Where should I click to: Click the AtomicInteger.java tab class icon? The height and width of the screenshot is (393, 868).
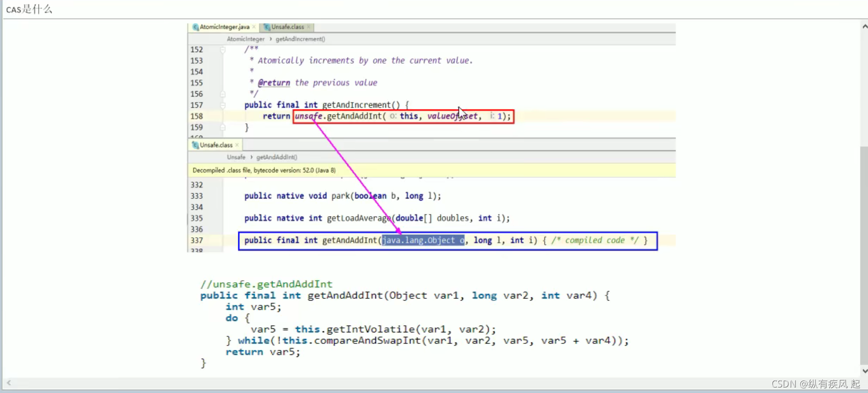pos(196,27)
